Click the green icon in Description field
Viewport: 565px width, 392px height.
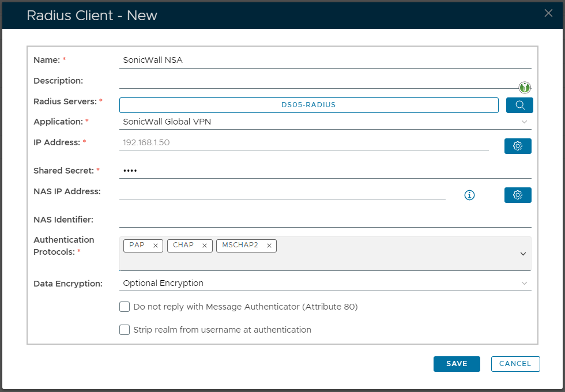click(x=524, y=88)
